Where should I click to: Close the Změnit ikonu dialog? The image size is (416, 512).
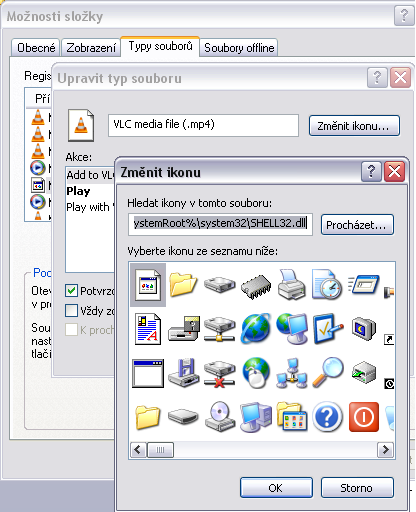pos(395,172)
